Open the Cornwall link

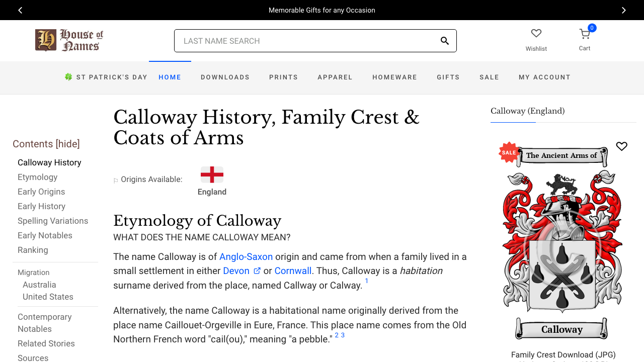pos(292,270)
